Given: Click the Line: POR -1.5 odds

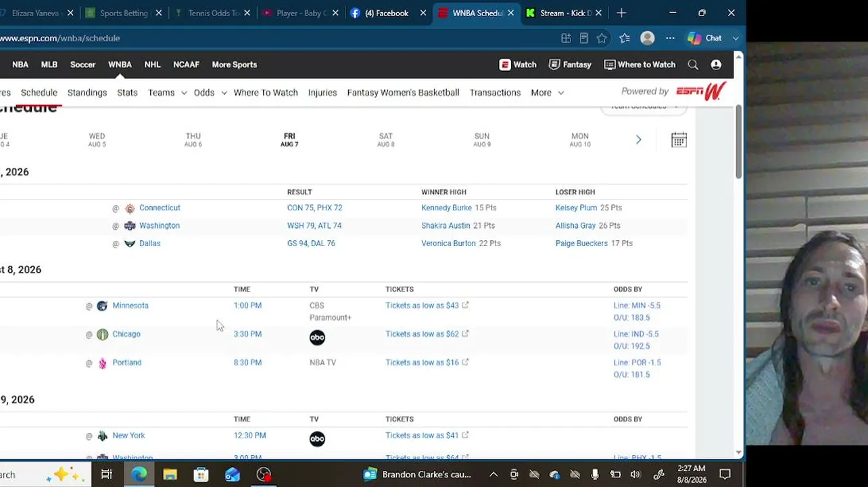Looking at the screenshot, I should click(637, 362).
